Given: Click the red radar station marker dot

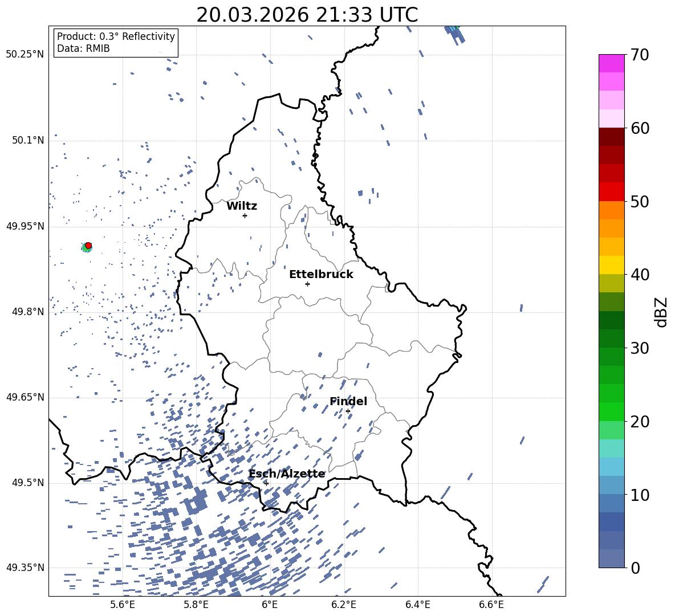Looking at the screenshot, I should tap(88, 246).
